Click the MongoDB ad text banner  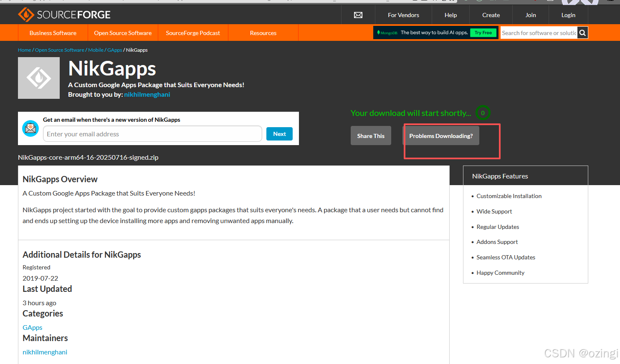434,33
